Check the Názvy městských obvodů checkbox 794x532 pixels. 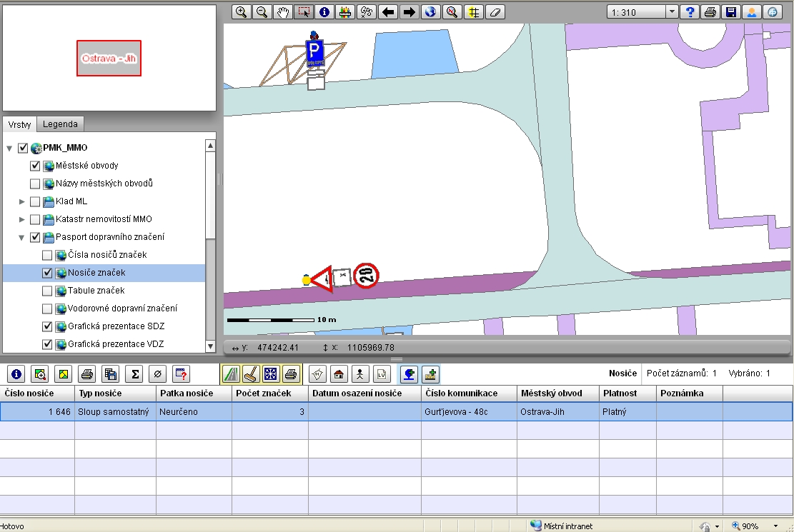tap(35, 184)
